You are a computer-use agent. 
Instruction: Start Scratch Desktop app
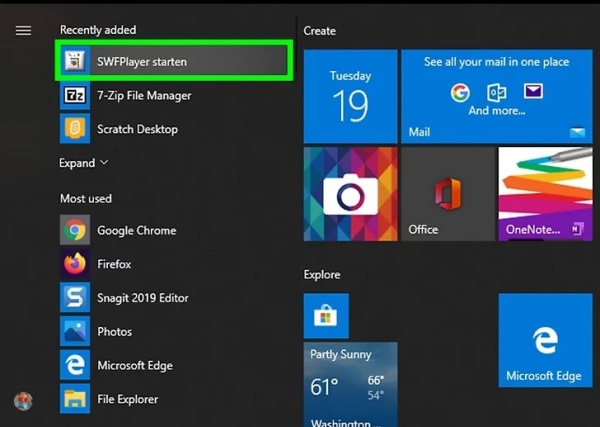(x=137, y=129)
